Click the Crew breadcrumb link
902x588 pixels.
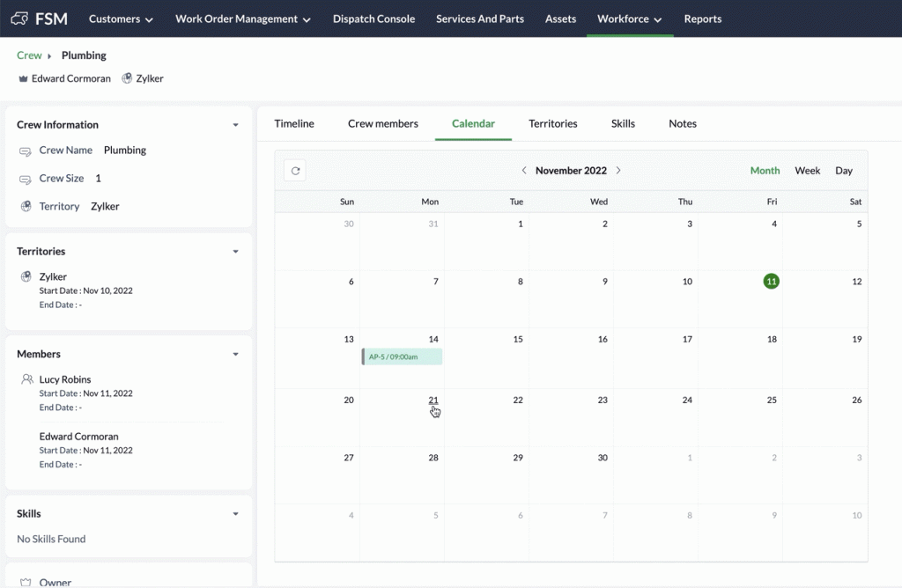coord(29,55)
